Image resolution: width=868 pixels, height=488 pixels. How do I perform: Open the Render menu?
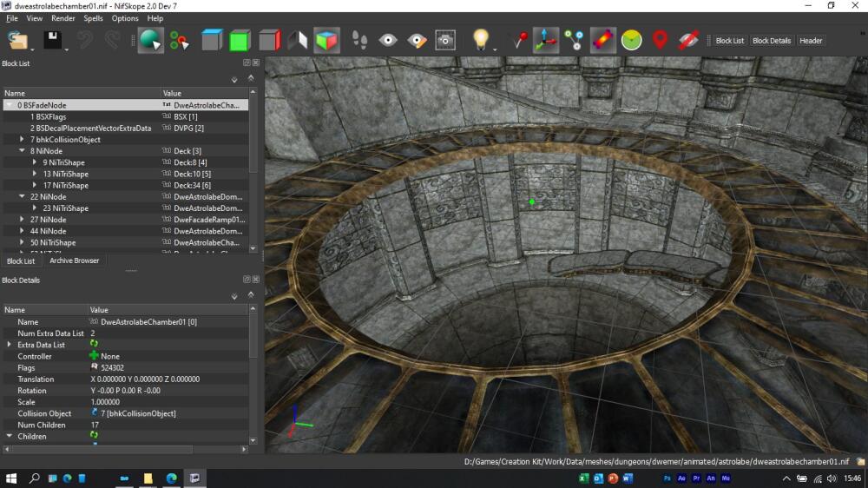pos(63,18)
